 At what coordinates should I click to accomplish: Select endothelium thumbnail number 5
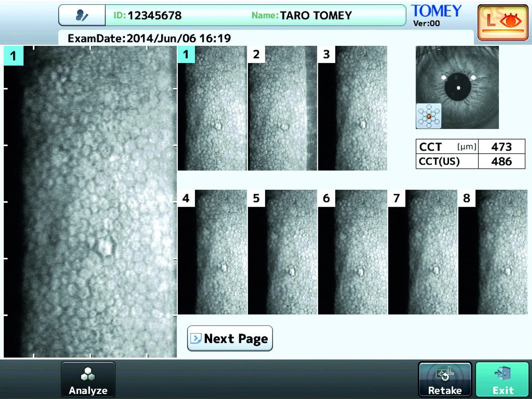coord(282,252)
